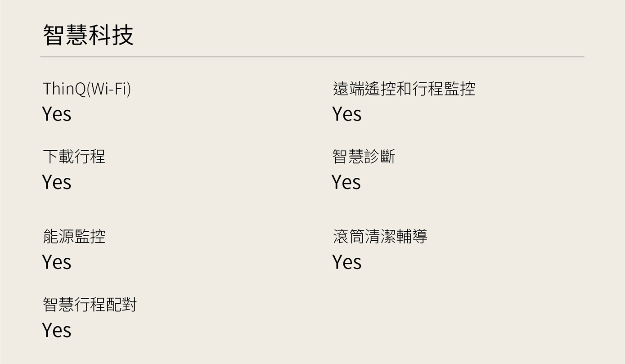Click the (Wi-Fi) text after ThinQ
Viewport: 625px width, 364px height.
(108, 89)
